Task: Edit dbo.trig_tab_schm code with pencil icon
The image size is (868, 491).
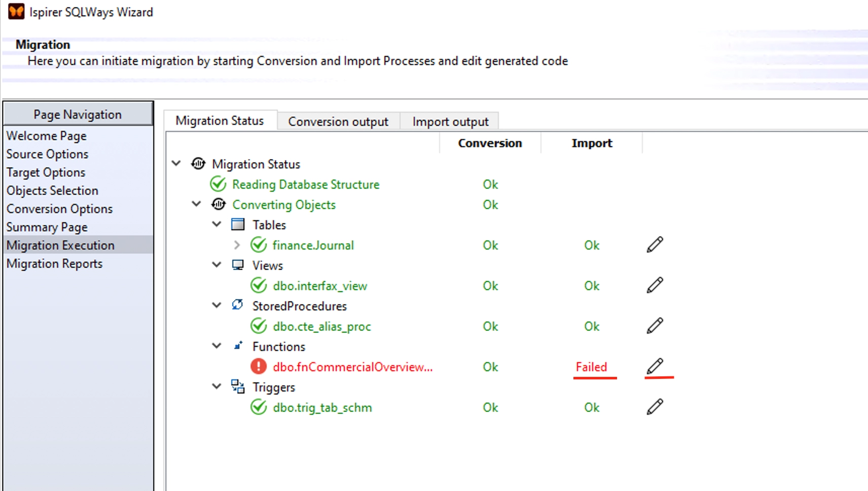Action: [x=655, y=407]
